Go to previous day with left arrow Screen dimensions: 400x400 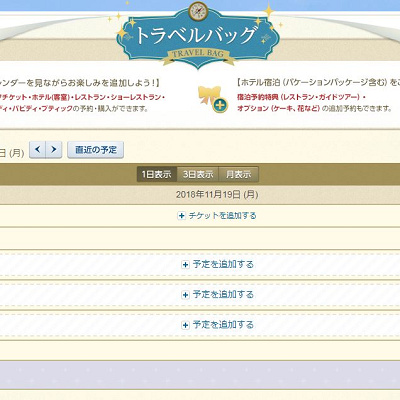pos(37,150)
